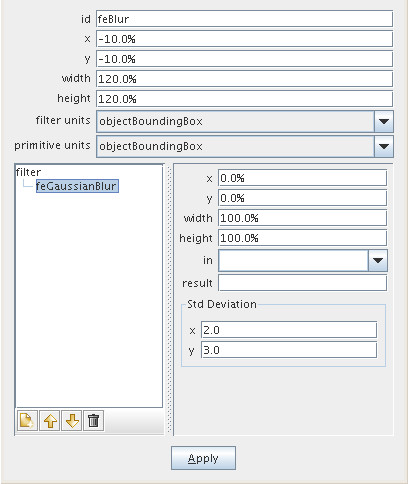Image resolution: width=408 pixels, height=484 pixels.
Task: Click the primitive width field 100.0%
Action: (x=303, y=218)
